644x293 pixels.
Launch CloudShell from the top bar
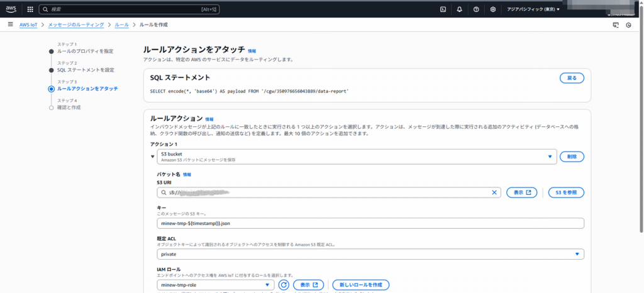tap(443, 9)
